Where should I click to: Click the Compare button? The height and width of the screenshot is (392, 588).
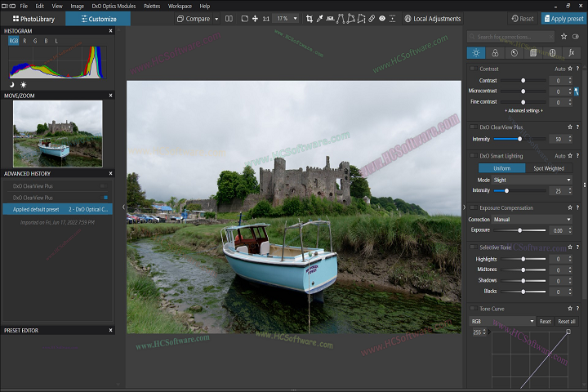(194, 19)
